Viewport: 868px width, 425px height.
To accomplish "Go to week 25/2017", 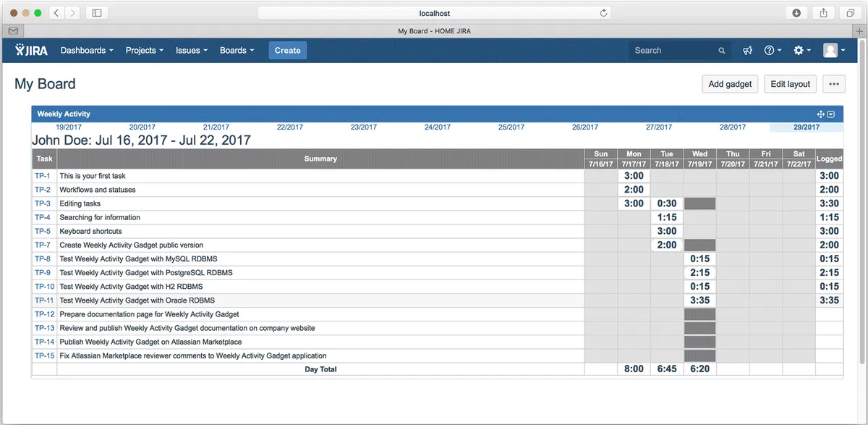I will point(511,127).
